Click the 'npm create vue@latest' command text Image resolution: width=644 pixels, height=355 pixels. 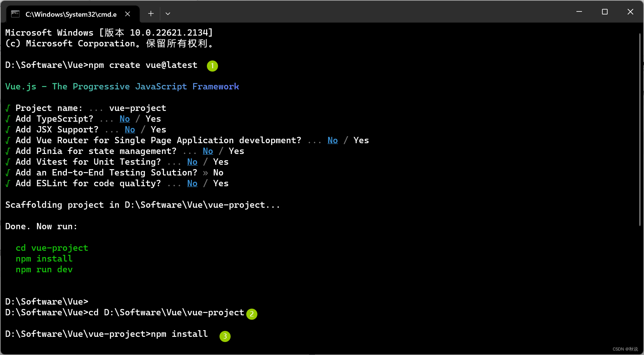(x=143, y=65)
